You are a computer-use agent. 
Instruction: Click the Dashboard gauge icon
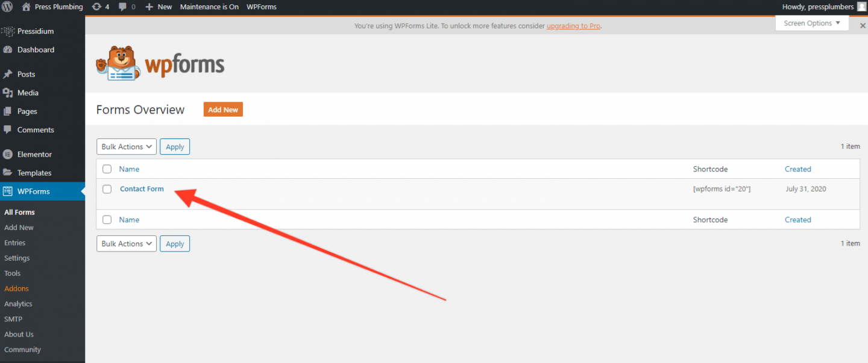pos(8,50)
